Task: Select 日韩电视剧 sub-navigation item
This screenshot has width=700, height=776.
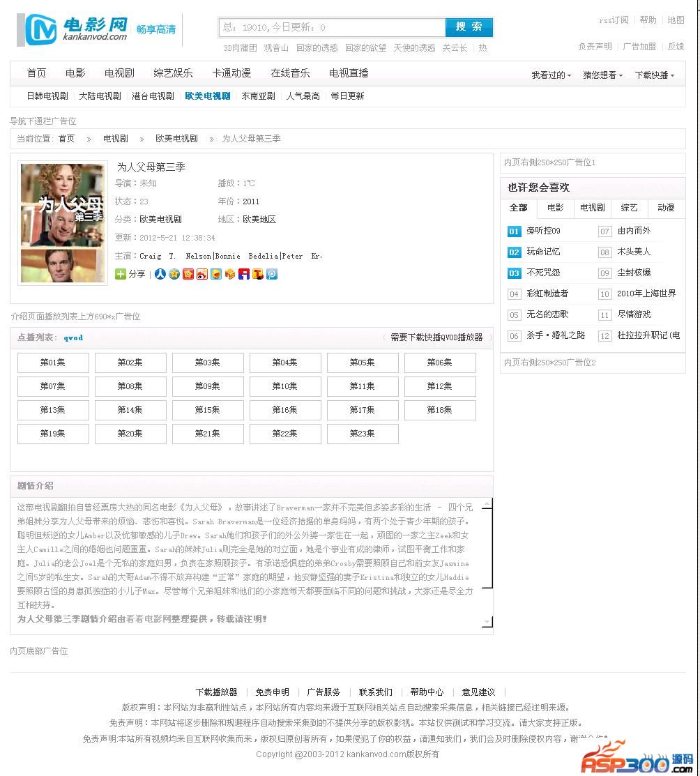Action: pos(47,96)
